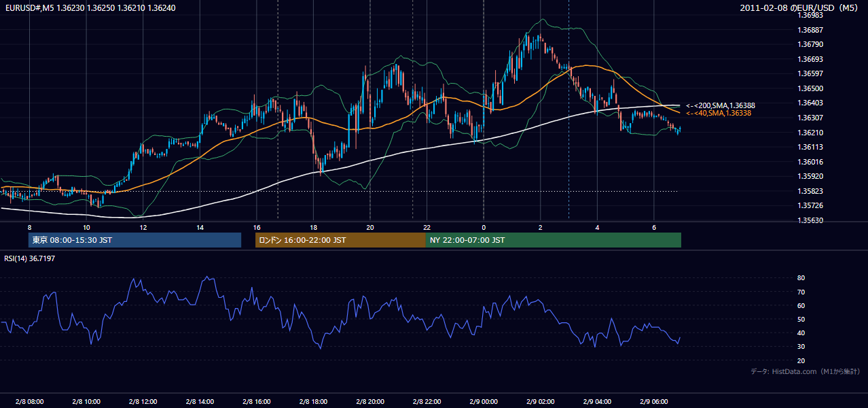Click time label 2/8 20:00
The height and width of the screenshot is (408, 868).
pyautogui.click(x=369, y=401)
